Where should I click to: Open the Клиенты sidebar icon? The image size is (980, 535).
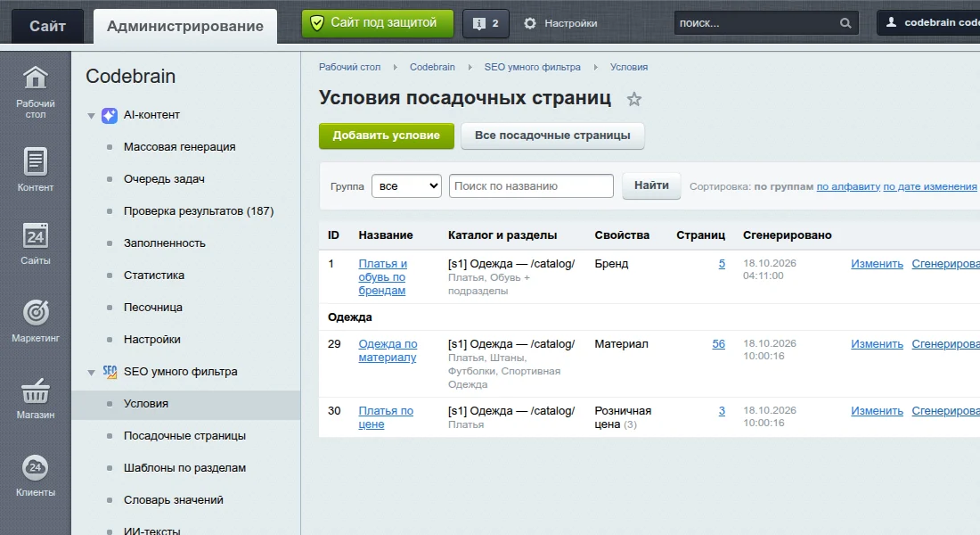(35, 467)
